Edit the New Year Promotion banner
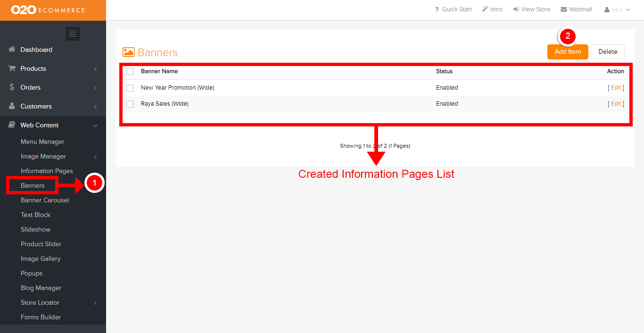The width and height of the screenshot is (644, 333). (616, 88)
